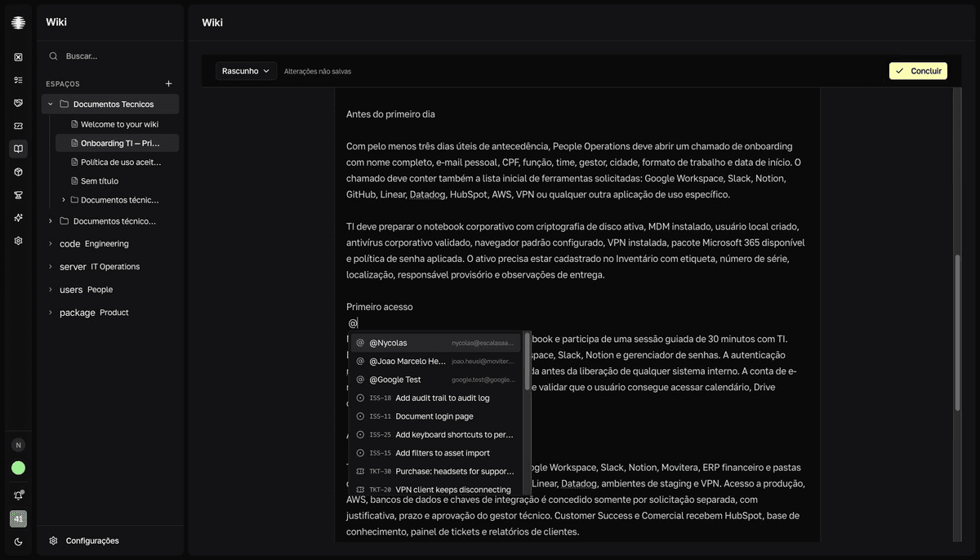This screenshot has width=980, height=560.
Task: Open the sparkle AI icon in left rail
Action: coord(18,218)
